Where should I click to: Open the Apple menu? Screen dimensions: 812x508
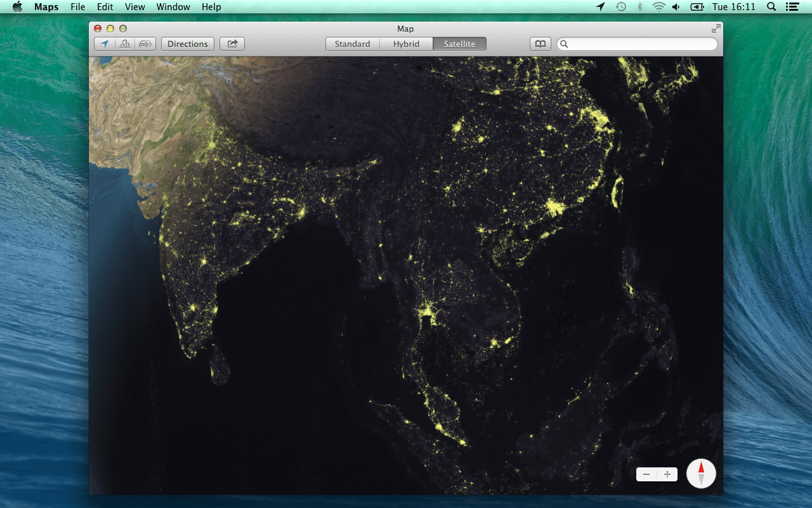17,7
